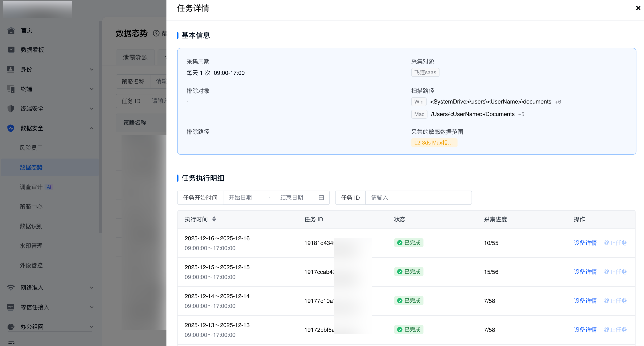Click the 飞连saas collection target tag
Image resolution: width=644 pixels, height=346 pixels.
[x=425, y=72]
